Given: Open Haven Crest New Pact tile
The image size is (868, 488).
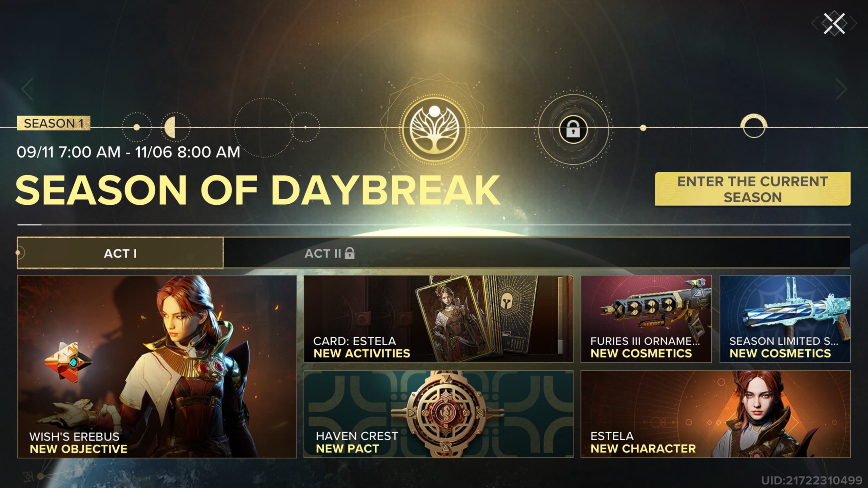Looking at the screenshot, I should click(438, 414).
